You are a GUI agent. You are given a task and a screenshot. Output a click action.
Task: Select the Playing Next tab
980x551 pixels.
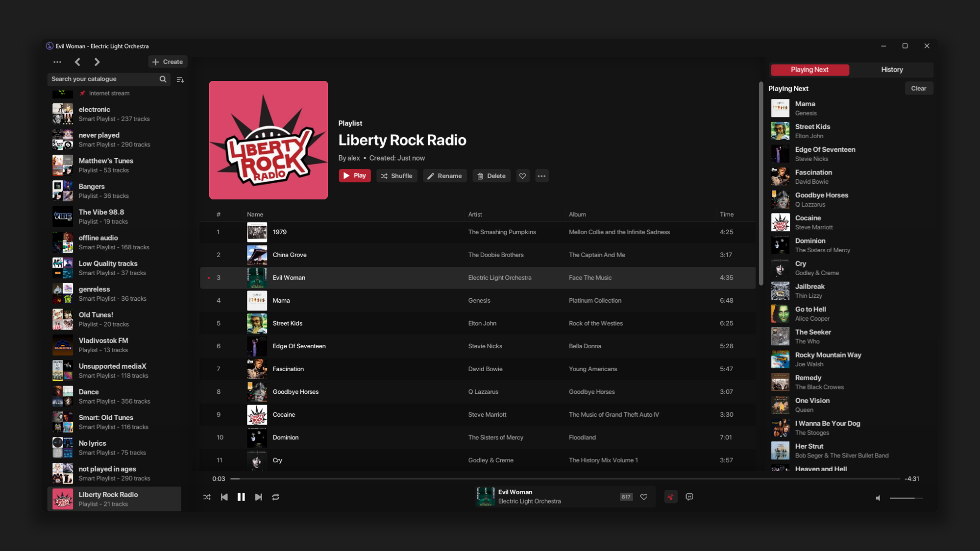coord(809,70)
